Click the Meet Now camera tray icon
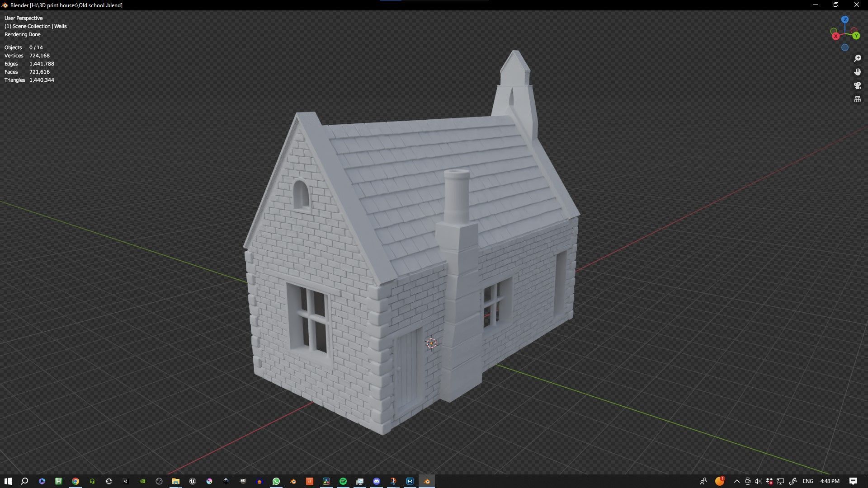868x488 pixels. tap(747, 481)
